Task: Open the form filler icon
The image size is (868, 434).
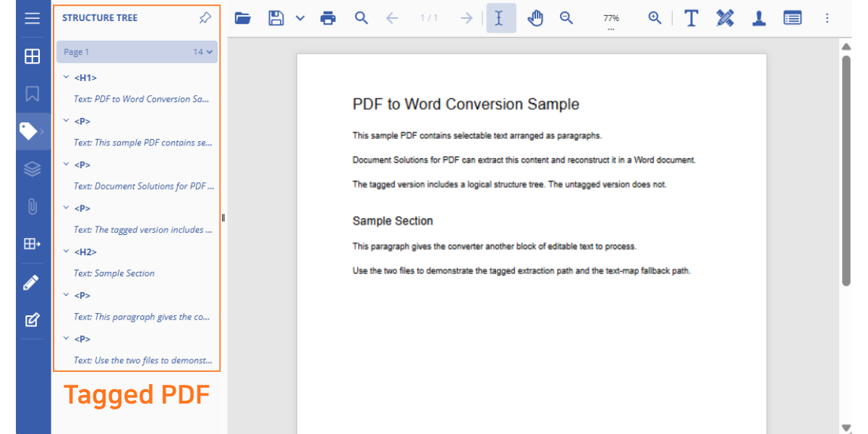Action: tap(793, 18)
